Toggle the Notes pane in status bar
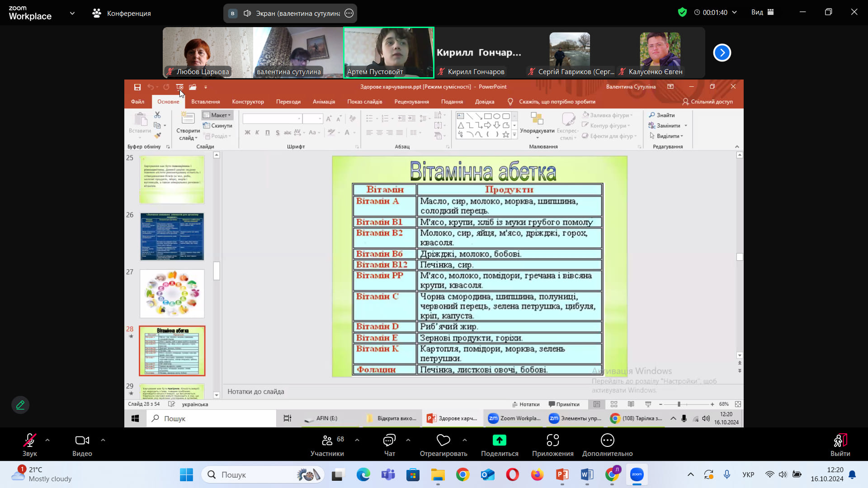Screen dimensions: 868x488 (x=526, y=404)
